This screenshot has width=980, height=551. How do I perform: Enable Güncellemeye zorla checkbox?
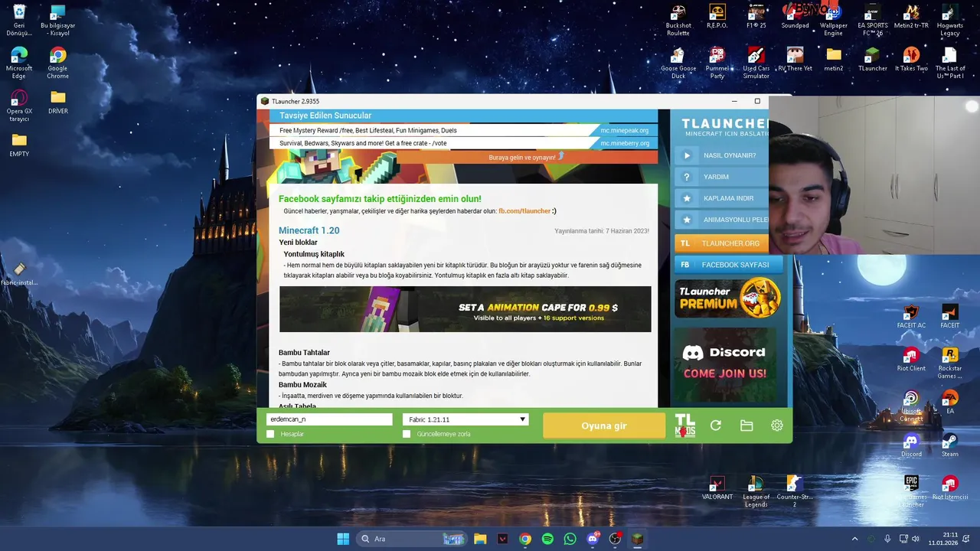coord(407,434)
